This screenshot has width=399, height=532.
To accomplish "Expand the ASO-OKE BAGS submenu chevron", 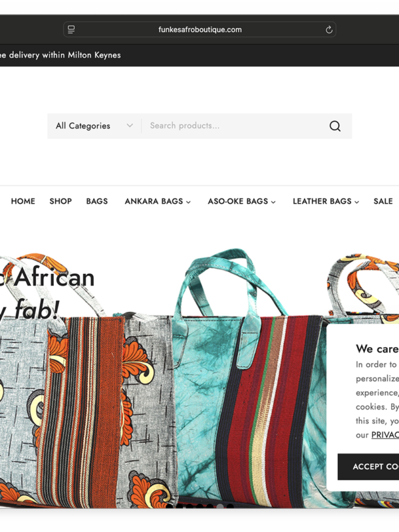I will click(273, 202).
